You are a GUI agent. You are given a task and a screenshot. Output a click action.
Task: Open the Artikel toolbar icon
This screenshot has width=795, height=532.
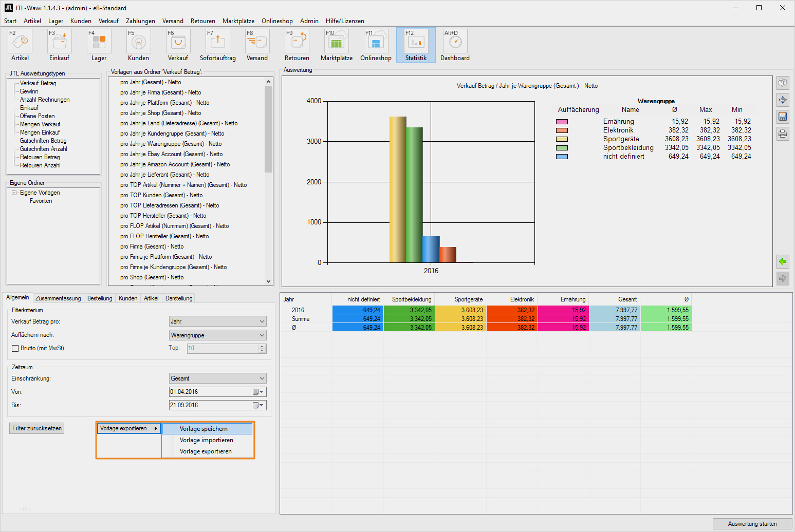(20, 41)
